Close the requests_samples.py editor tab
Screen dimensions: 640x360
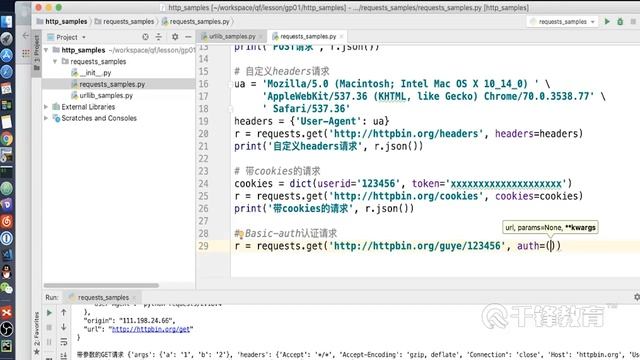342,37
